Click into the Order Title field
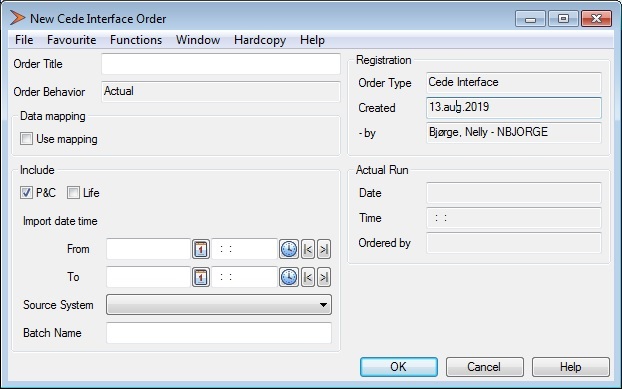The image size is (622, 389). tap(221, 64)
